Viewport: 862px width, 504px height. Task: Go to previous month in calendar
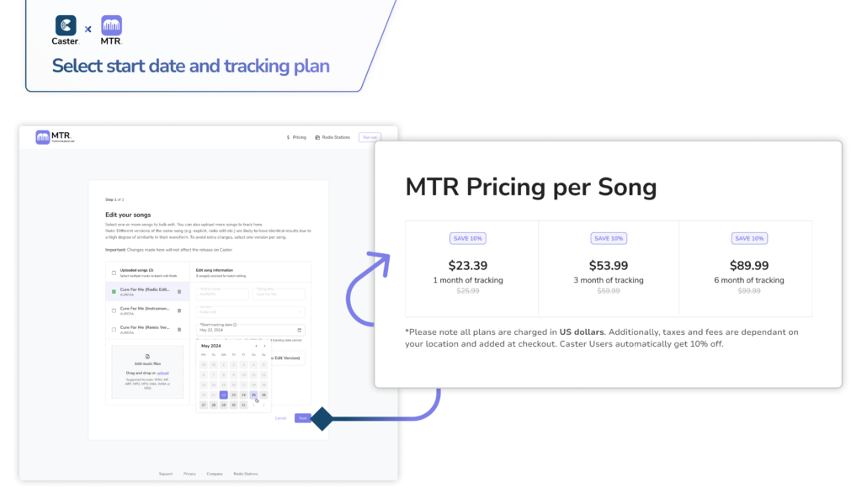coord(256,346)
